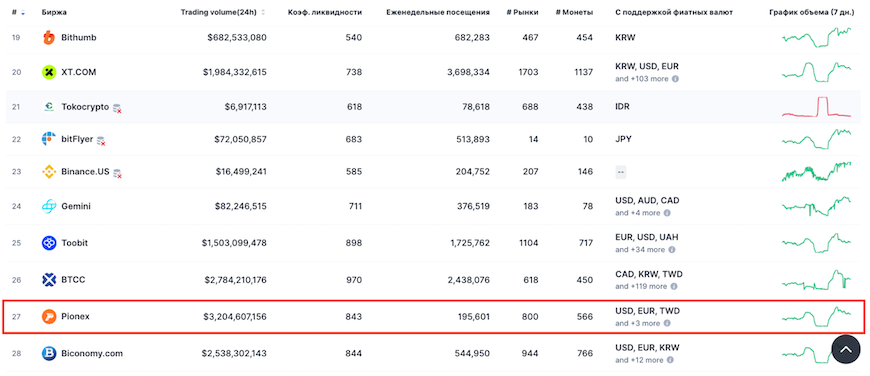Click the scroll-to-top arrow button

846,349
